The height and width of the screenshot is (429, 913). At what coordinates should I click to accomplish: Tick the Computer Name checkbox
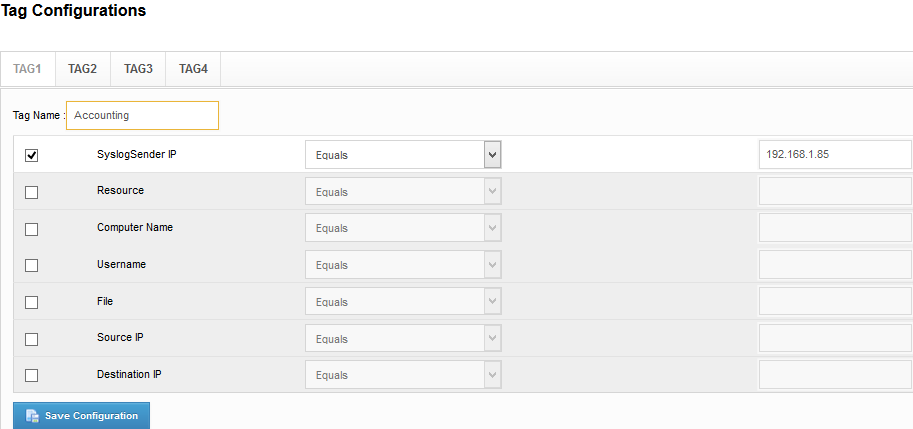click(x=31, y=229)
